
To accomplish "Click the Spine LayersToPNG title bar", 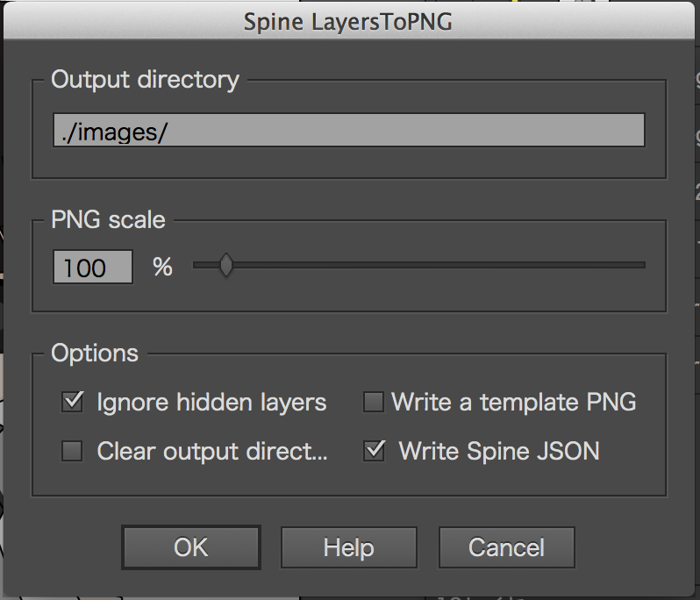I will point(348,21).
